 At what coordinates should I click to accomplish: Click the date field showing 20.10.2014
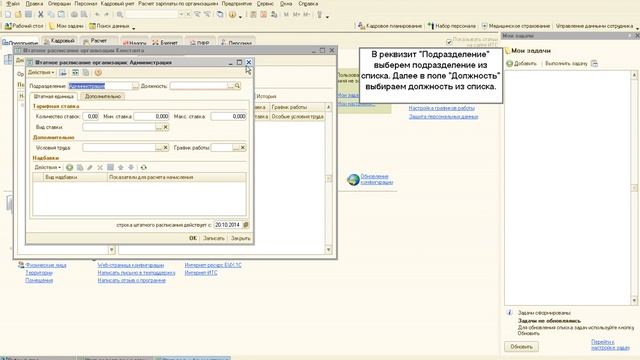tap(228, 225)
